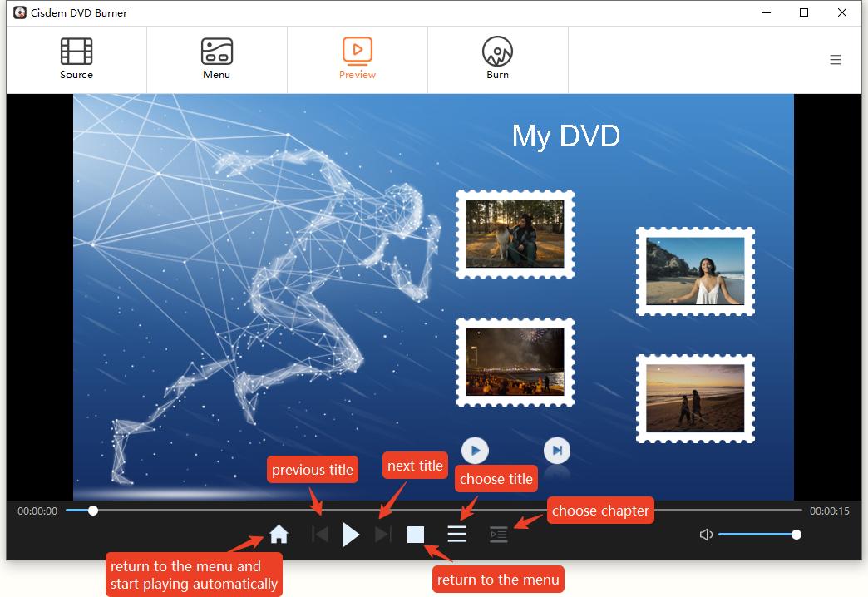Switch to the Menu editor
Screen dimensions: 868x597
[216, 58]
